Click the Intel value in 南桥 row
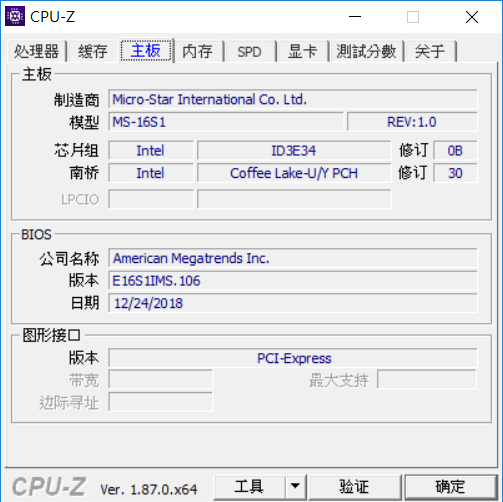 tap(151, 173)
